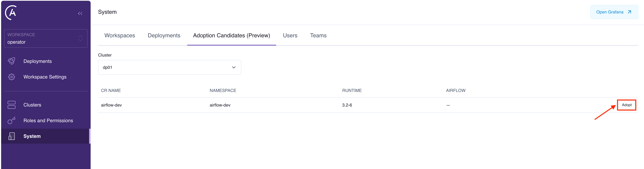Image resolution: width=644 pixels, height=169 pixels.
Task: Open the workspace switcher arrows
Action: click(x=80, y=38)
